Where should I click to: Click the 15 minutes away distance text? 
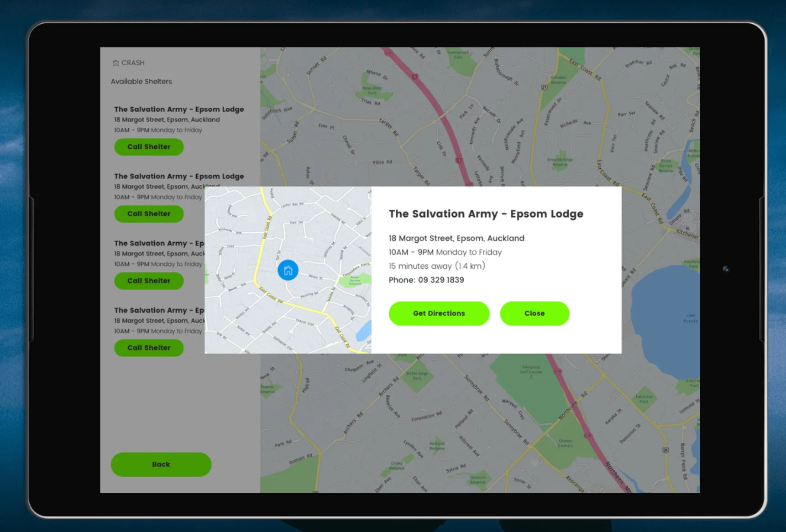[x=437, y=266]
